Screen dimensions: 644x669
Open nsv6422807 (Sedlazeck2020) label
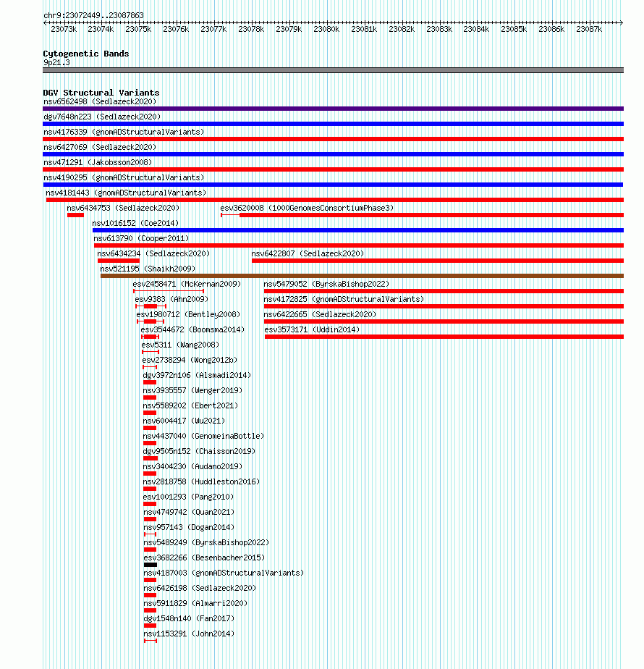pyautogui.click(x=308, y=254)
